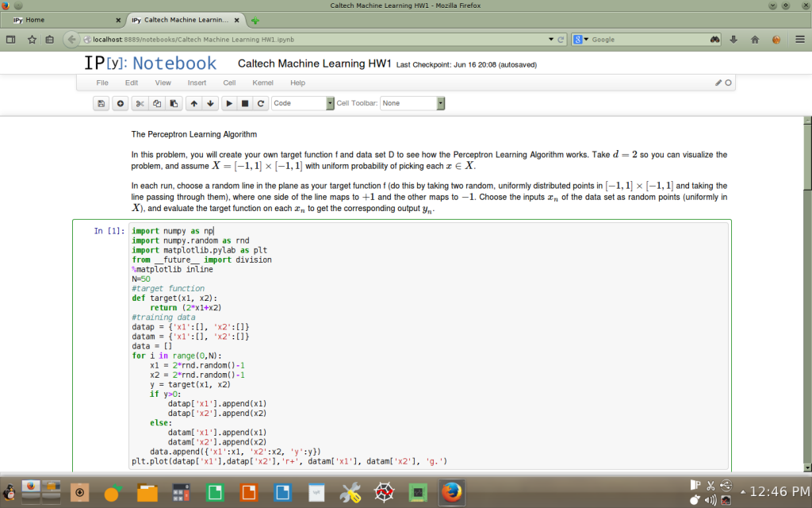Viewport: 812px width, 508px height.
Task: Open the Kernel menu
Action: tap(262, 83)
